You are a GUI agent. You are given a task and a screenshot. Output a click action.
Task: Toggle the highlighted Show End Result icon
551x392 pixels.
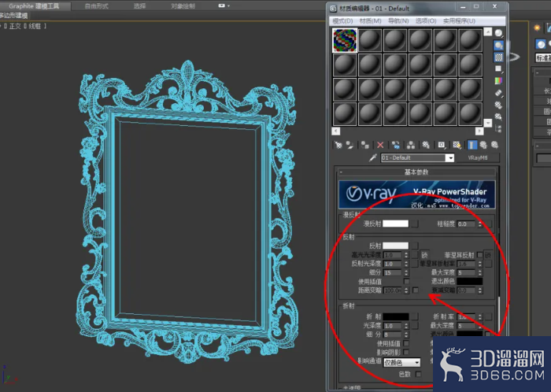click(x=472, y=145)
